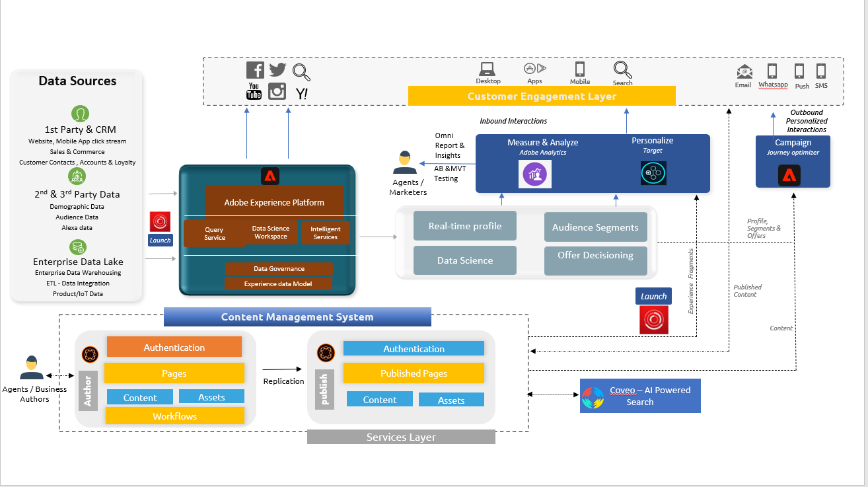Viewport: 868px width, 487px height.
Task: Click the 1st Party & CRM green icon
Action: pyautogui.click(x=80, y=113)
